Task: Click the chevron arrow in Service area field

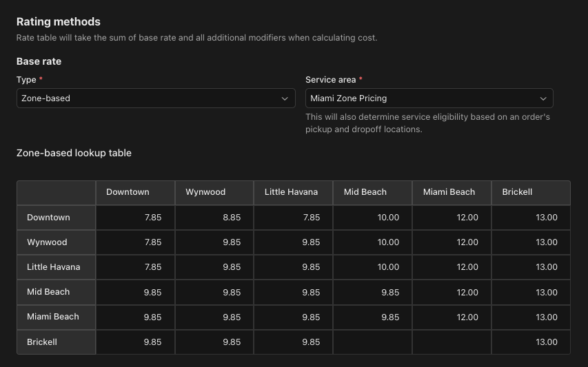Action: (x=543, y=98)
